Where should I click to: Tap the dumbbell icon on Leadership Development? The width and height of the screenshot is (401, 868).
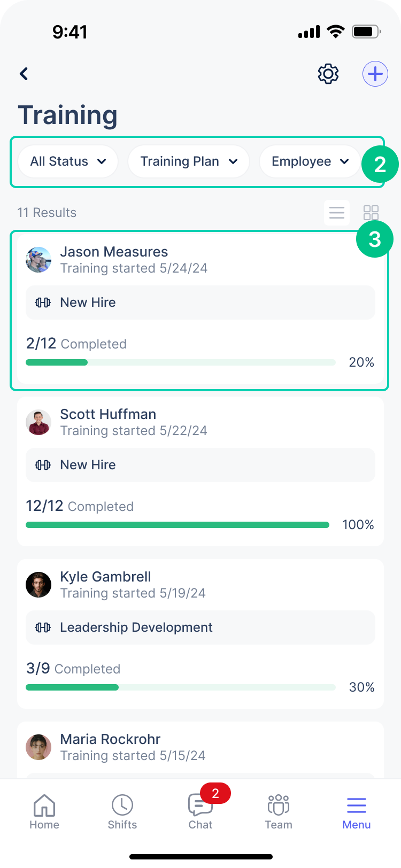tap(43, 627)
